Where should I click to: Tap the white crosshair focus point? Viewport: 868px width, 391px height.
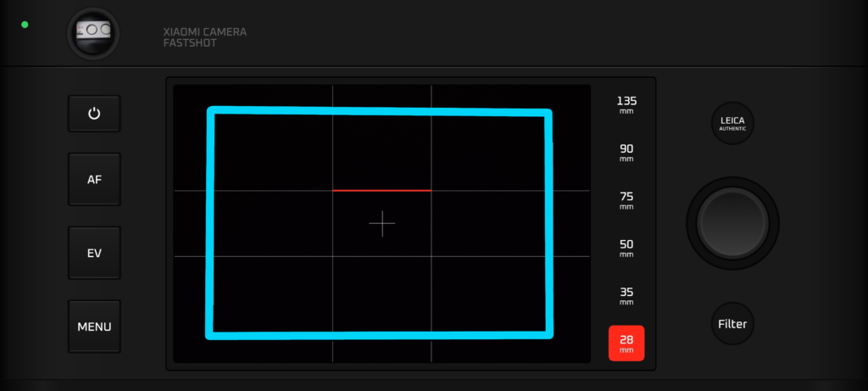point(381,223)
